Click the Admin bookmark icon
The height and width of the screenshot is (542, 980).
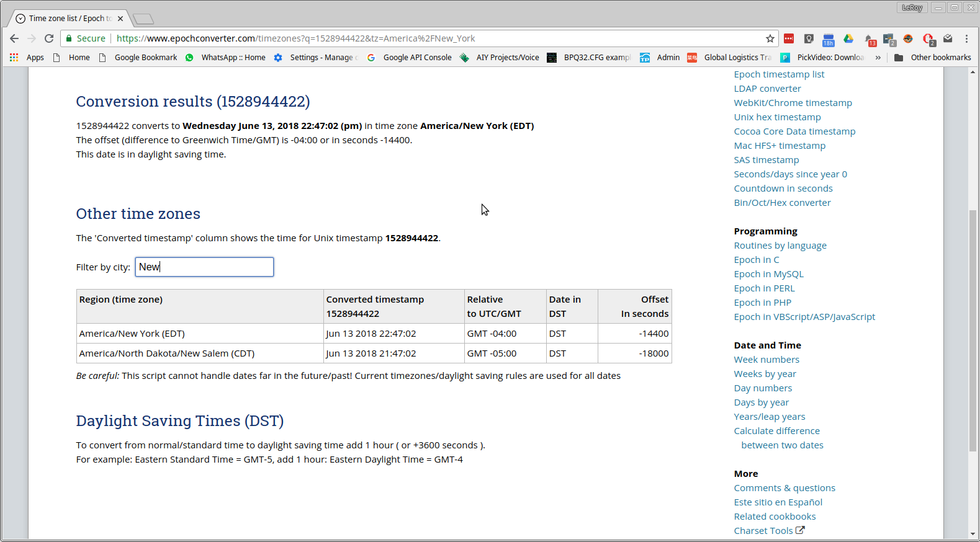645,58
